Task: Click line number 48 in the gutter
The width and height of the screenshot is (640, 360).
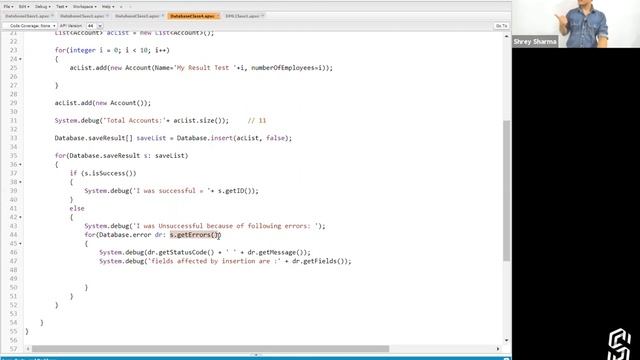Action: (x=13, y=270)
